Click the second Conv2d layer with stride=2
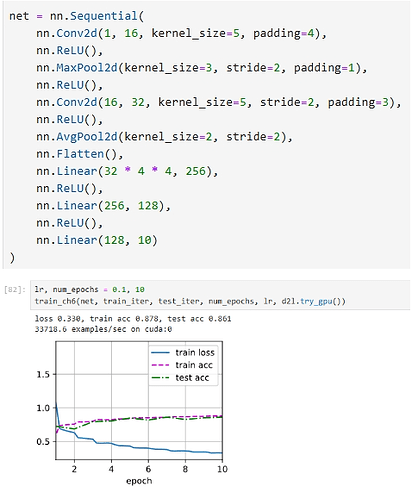The height and width of the screenshot is (499, 412). click(219, 102)
